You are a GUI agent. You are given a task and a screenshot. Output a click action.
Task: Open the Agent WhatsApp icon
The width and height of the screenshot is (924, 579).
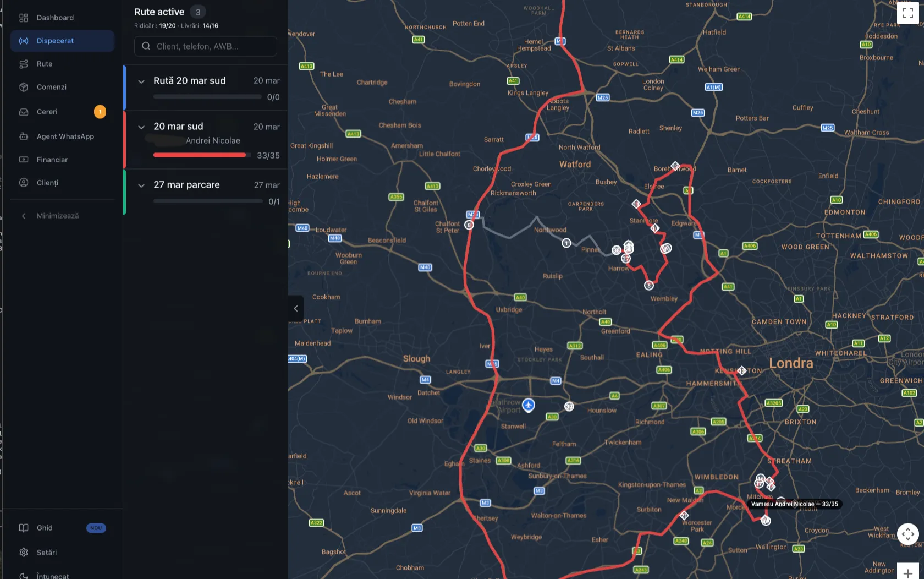tap(24, 136)
